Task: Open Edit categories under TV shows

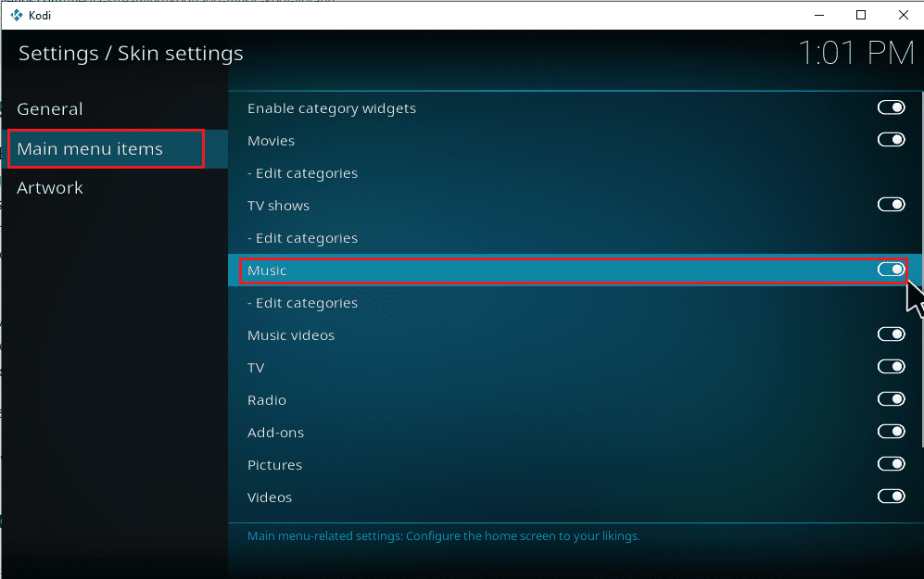Action: pyautogui.click(x=575, y=238)
